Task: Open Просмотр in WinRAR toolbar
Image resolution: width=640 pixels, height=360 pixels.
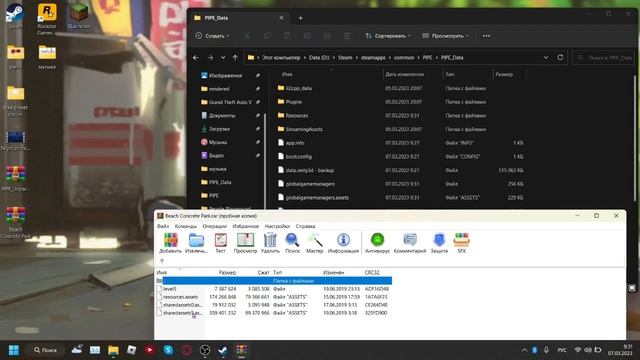Action: pyautogui.click(x=245, y=243)
